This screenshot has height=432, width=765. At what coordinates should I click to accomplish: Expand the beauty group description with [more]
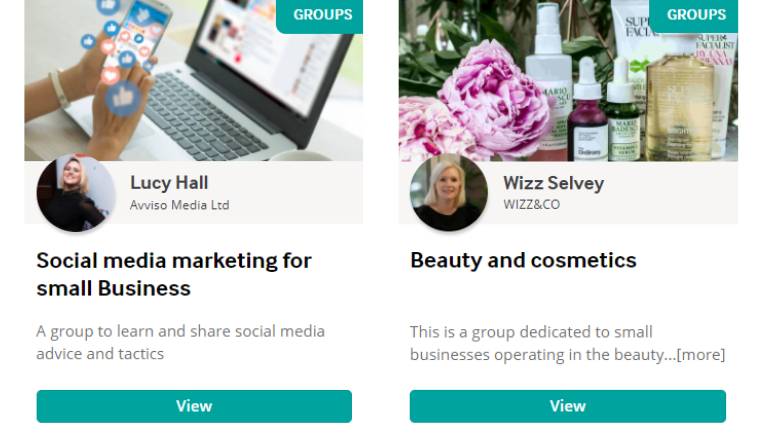click(700, 355)
